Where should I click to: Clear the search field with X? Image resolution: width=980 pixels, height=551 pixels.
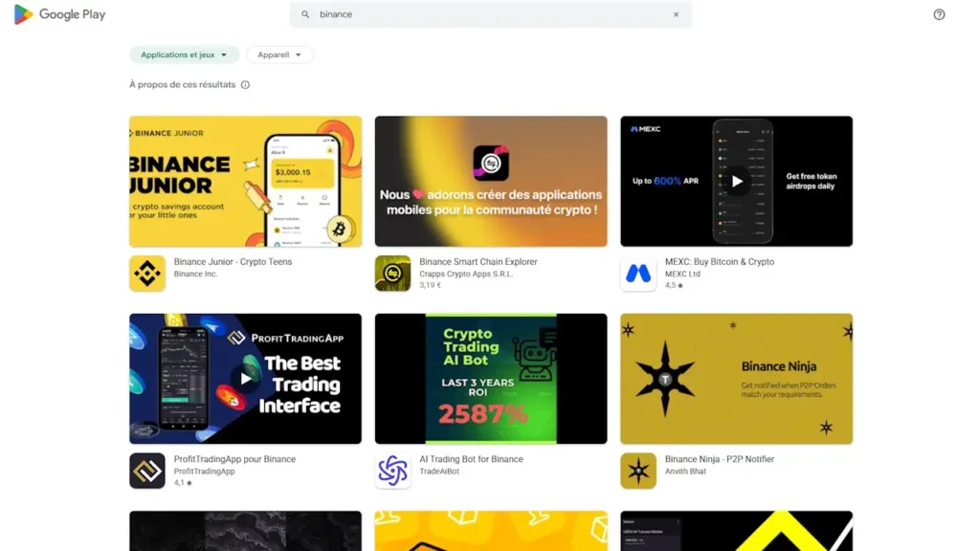pos(676,14)
